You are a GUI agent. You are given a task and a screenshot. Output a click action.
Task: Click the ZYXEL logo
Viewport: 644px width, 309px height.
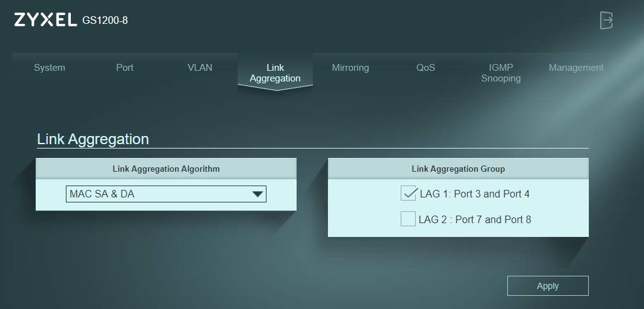tap(45, 19)
